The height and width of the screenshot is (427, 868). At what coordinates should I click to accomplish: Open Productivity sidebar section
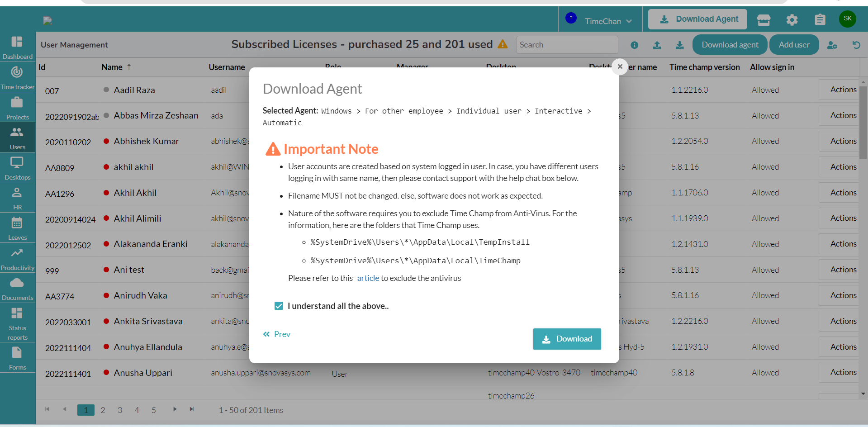coord(17,258)
